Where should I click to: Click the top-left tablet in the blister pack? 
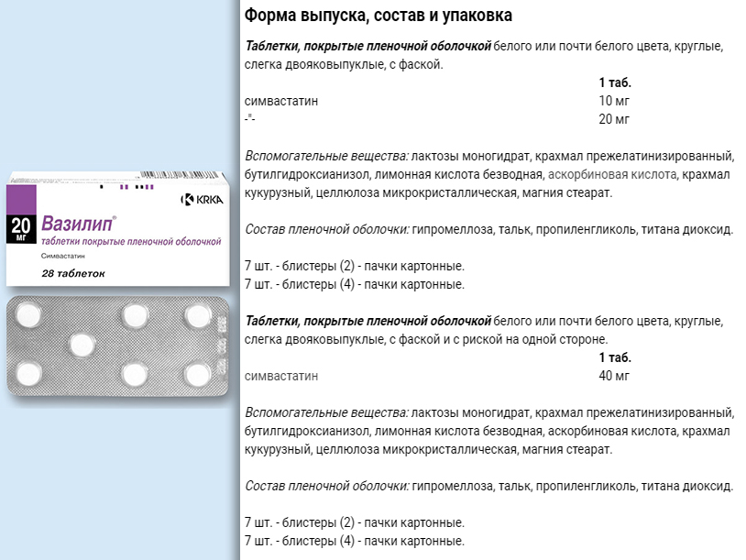coord(28,315)
